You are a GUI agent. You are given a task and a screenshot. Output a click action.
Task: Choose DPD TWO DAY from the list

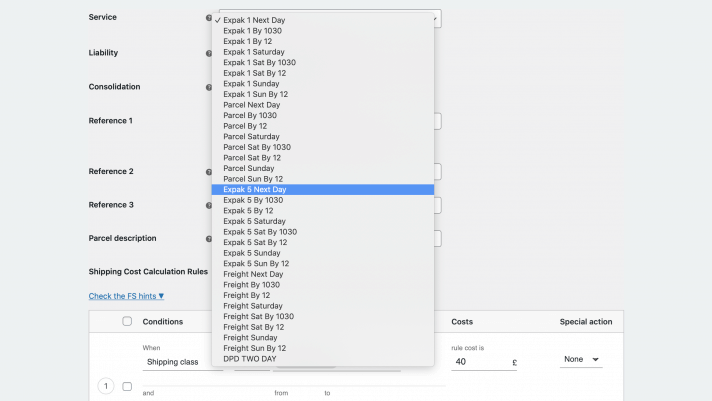250,358
